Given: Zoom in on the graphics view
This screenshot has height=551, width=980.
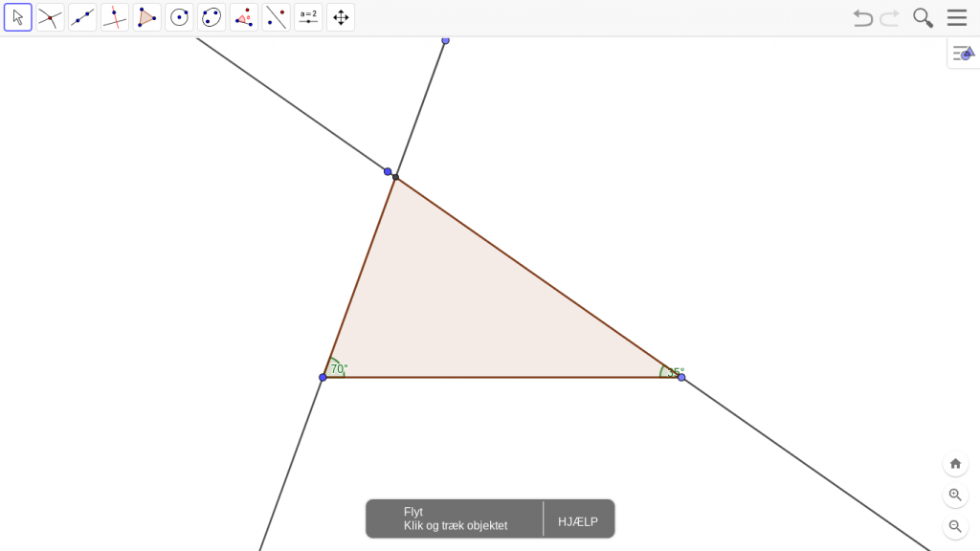Looking at the screenshot, I should click(x=955, y=495).
